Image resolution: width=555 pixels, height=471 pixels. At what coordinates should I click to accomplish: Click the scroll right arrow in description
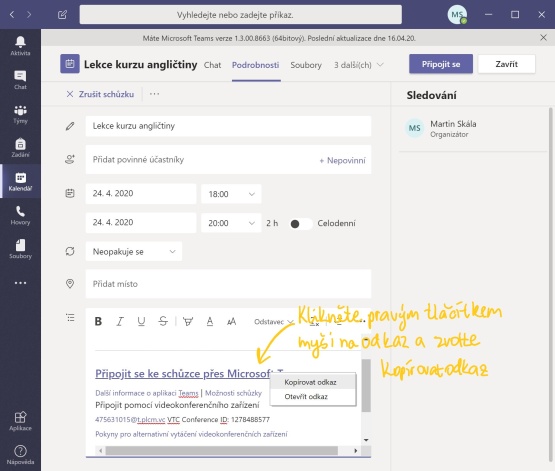click(355, 450)
